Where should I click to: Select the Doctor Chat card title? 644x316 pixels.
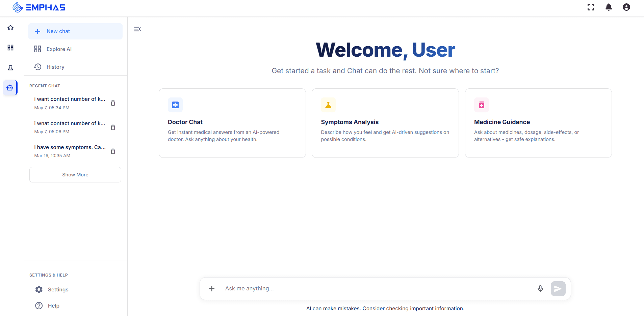(185, 122)
